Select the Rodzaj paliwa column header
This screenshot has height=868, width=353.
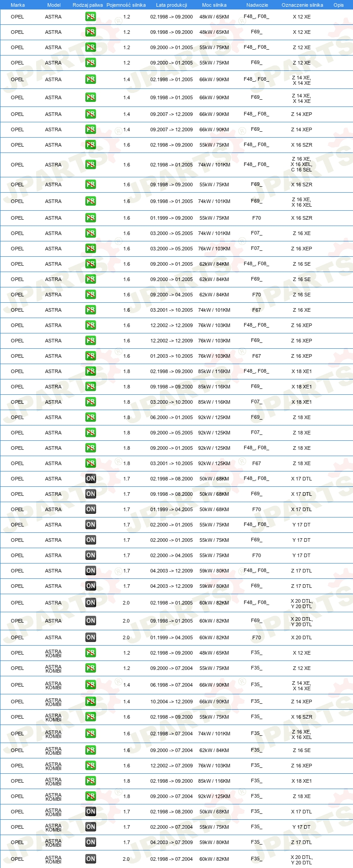tap(88, 5)
